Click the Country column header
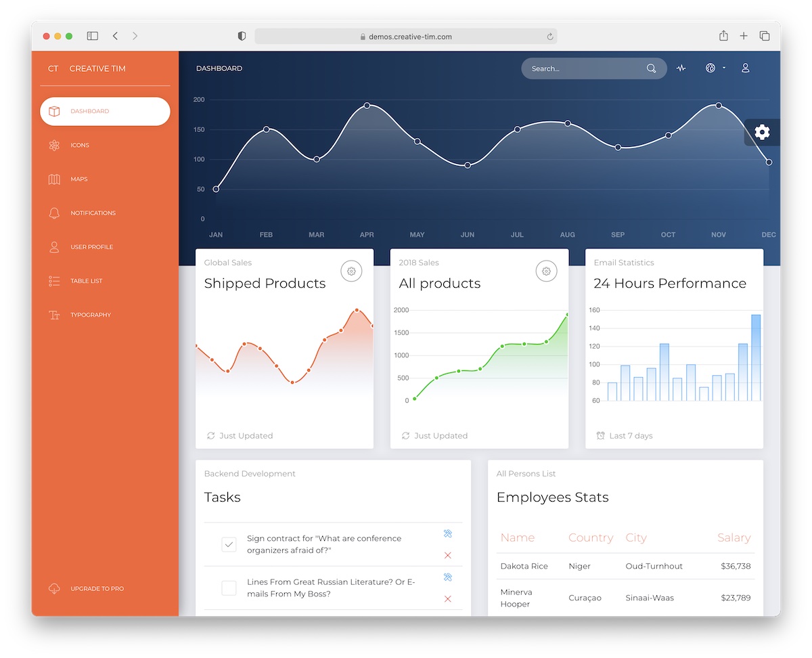The width and height of the screenshot is (812, 658). click(x=591, y=538)
